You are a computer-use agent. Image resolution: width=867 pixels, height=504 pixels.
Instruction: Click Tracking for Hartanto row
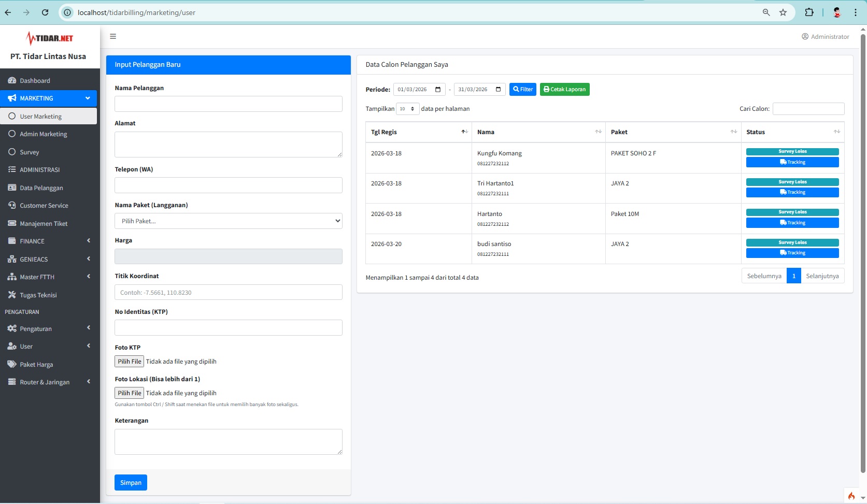792,223
